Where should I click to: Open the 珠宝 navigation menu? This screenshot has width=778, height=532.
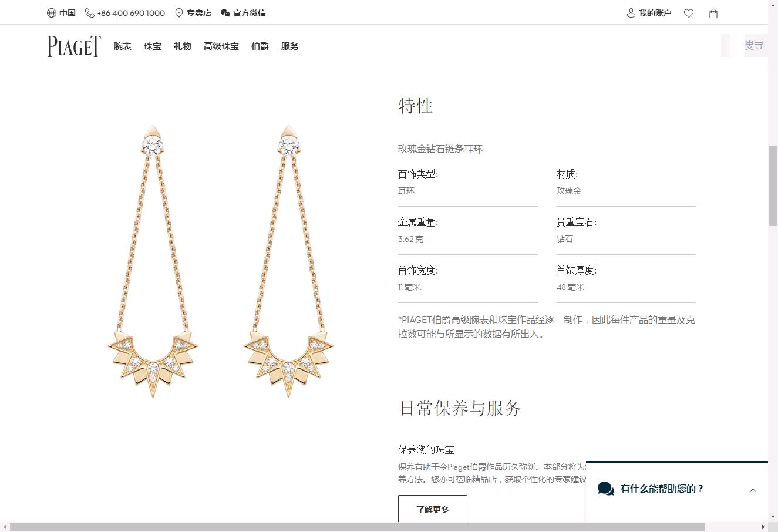(x=153, y=46)
